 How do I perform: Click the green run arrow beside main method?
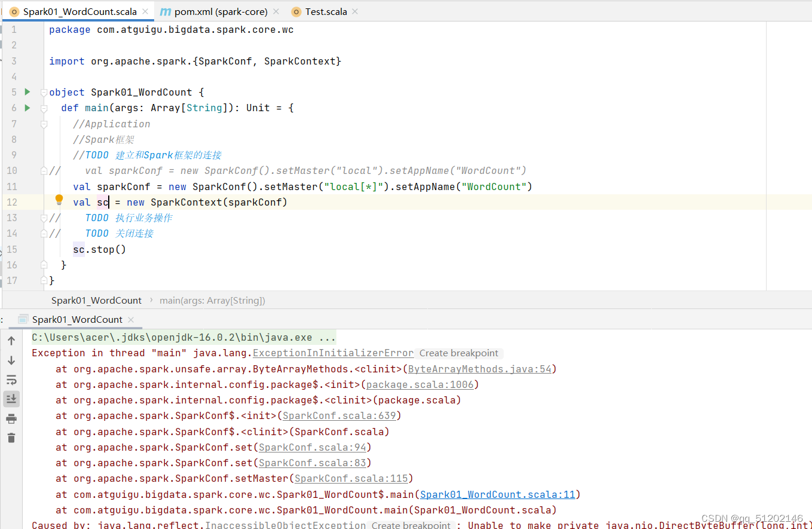click(x=27, y=108)
